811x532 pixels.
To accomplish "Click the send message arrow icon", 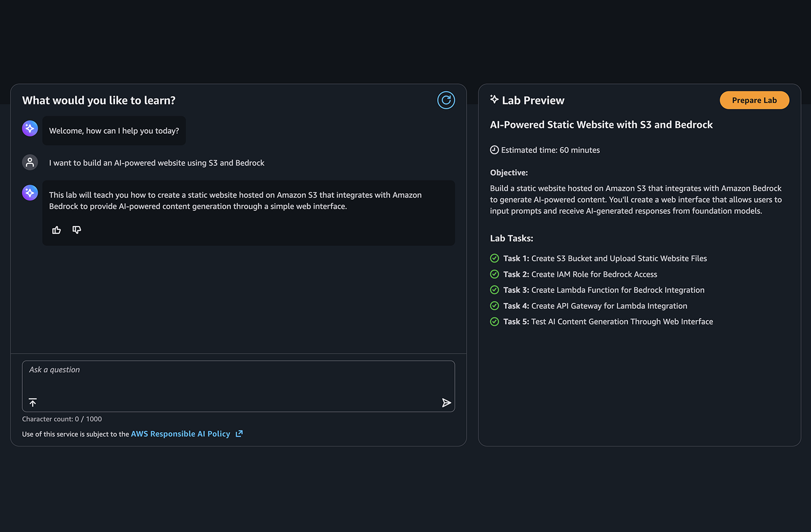I will [446, 403].
